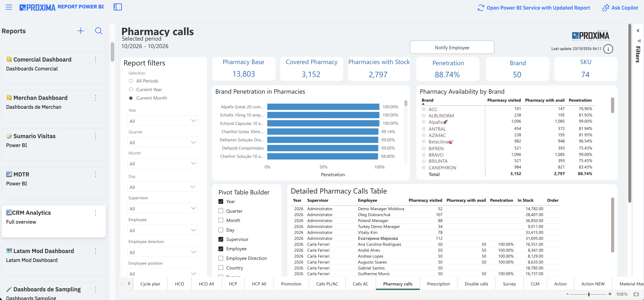
Task: Switch to the Cycle plan tab
Action: (x=150, y=284)
